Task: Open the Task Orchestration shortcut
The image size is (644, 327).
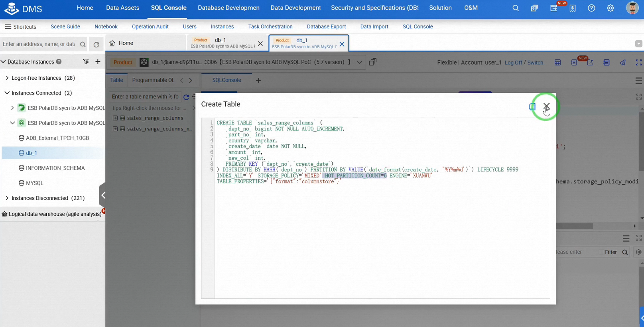Action: click(270, 27)
